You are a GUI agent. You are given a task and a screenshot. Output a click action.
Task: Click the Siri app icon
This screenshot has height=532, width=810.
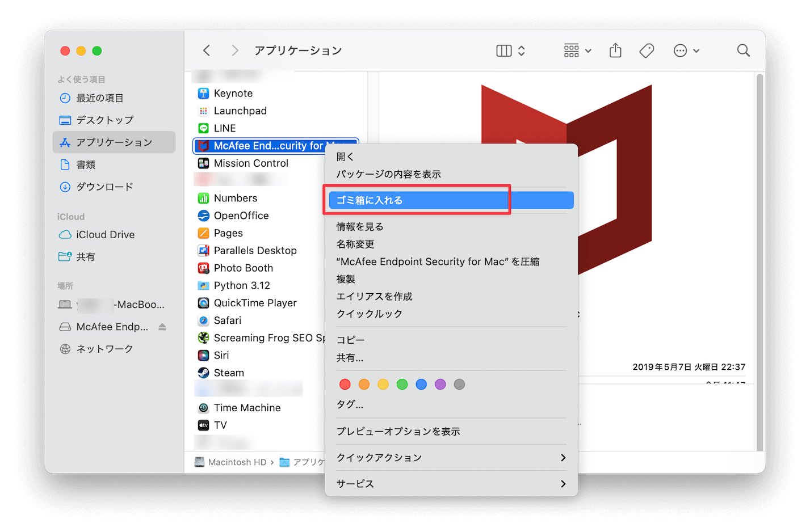tap(203, 356)
